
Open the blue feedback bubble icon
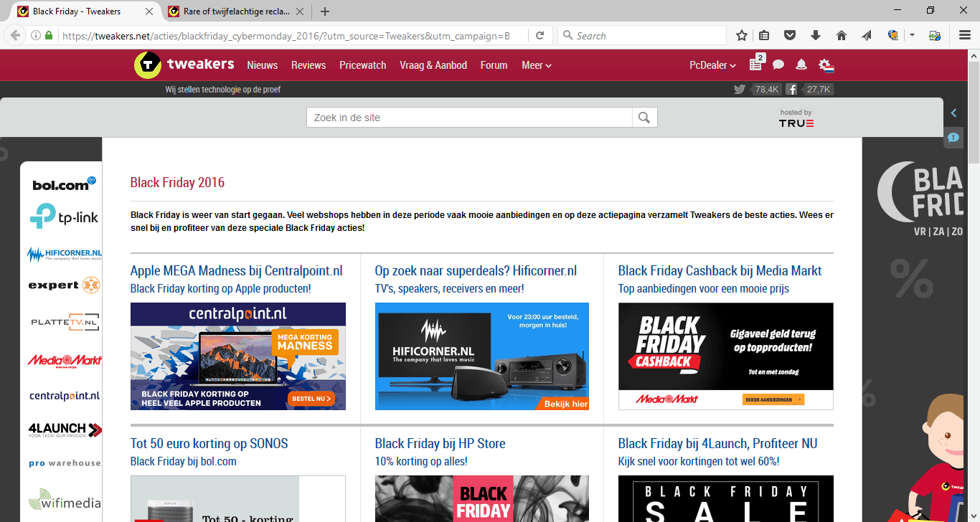[953, 138]
